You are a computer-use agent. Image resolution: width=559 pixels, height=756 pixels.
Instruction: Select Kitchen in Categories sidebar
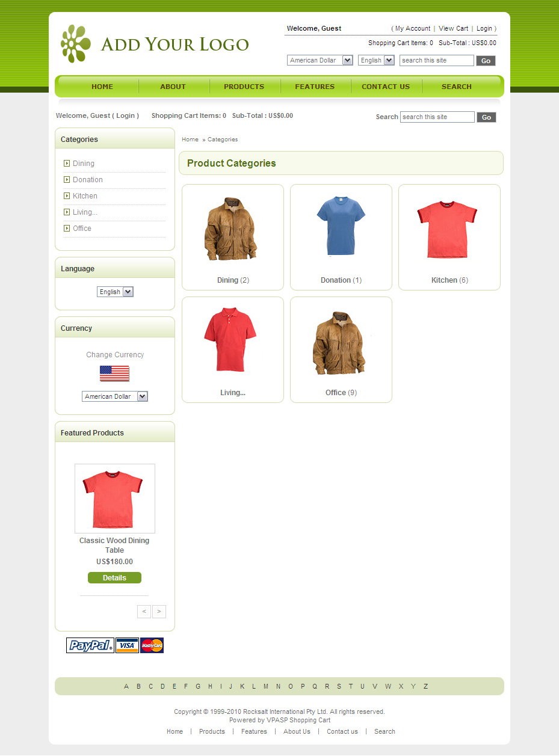click(85, 196)
